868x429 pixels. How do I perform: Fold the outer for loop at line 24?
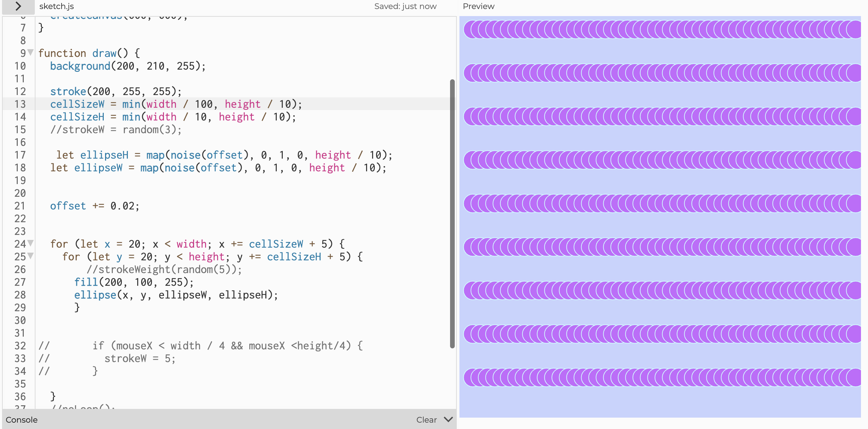[x=31, y=243]
